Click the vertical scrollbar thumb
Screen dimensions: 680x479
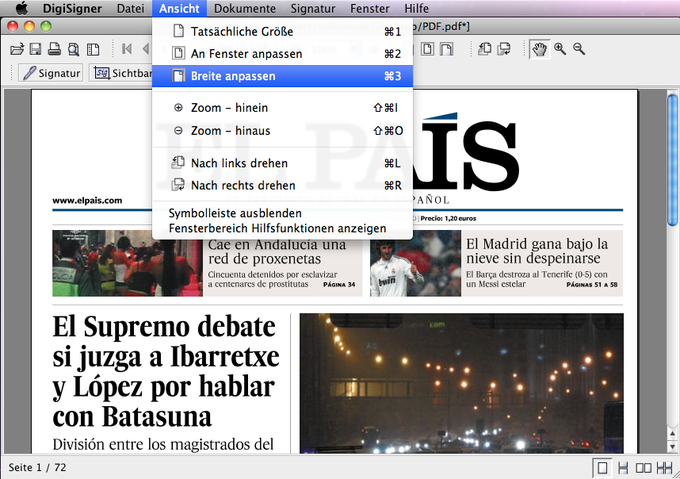pyautogui.click(x=673, y=160)
